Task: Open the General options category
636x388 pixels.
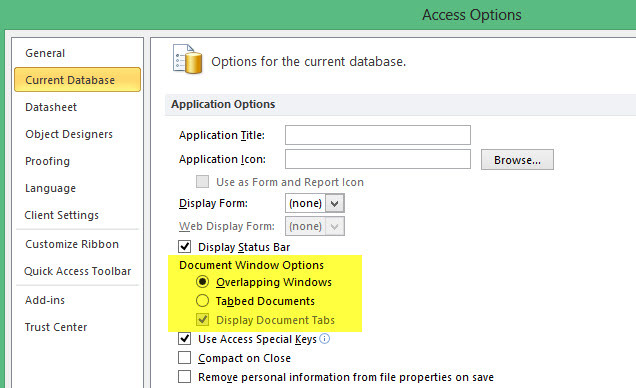Action: tap(45, 53)
